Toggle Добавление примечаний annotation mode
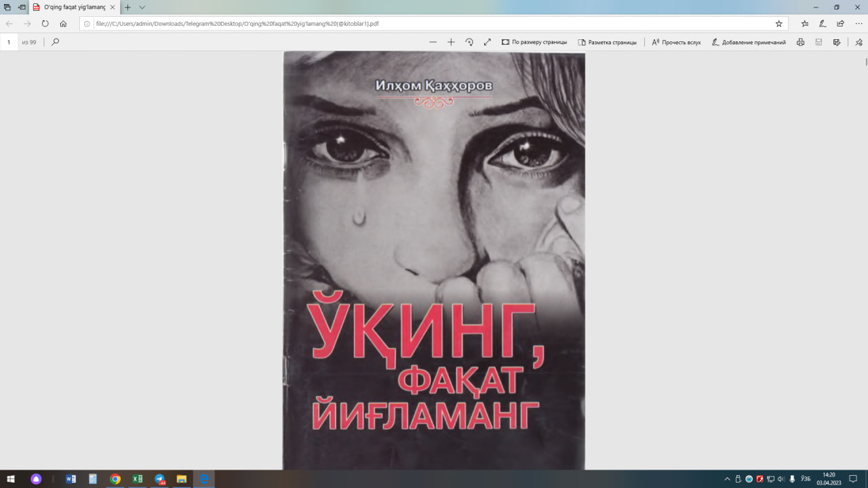This screenshot has height=488, width=868. pyautogui.click(x=749, y=41)
